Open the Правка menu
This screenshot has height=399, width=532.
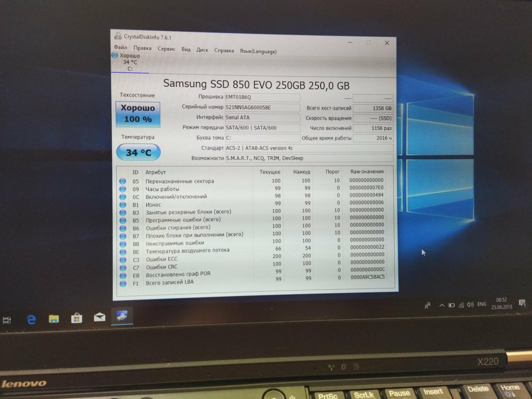[142, 48]
